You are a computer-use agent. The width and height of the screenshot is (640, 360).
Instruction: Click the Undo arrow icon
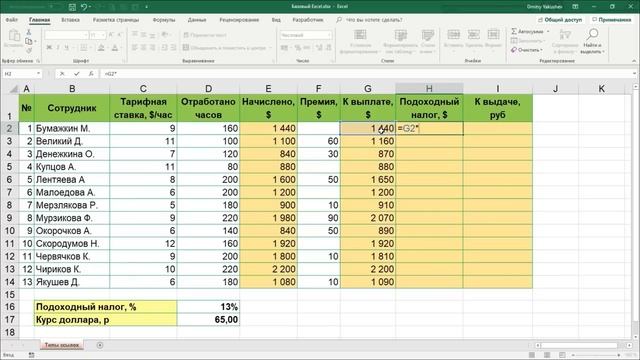pyautogui.click(x=84, y=7)
